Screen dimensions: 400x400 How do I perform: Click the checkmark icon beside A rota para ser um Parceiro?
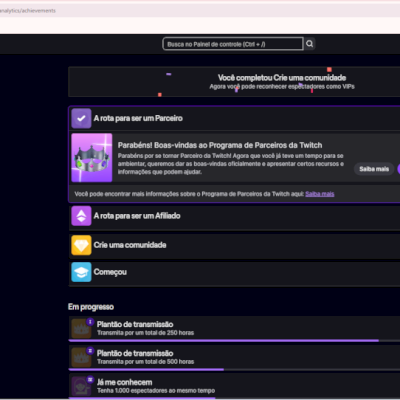(x=81, y=118)
